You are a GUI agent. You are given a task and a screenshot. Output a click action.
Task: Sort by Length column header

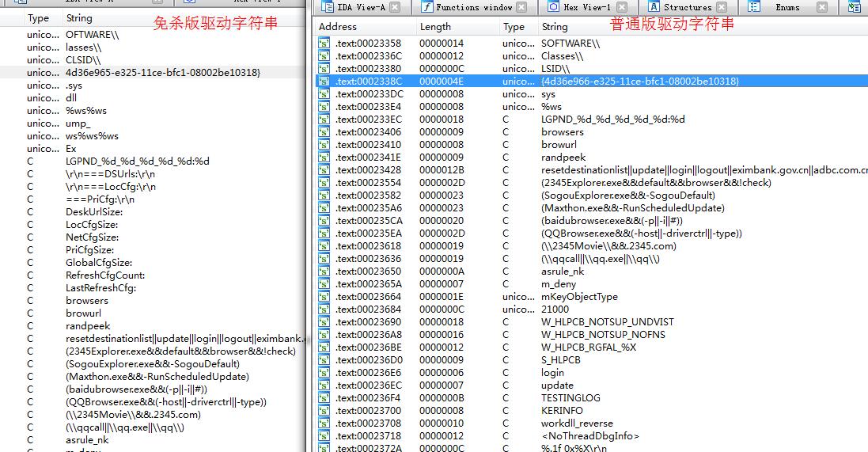tap(435, 27)
